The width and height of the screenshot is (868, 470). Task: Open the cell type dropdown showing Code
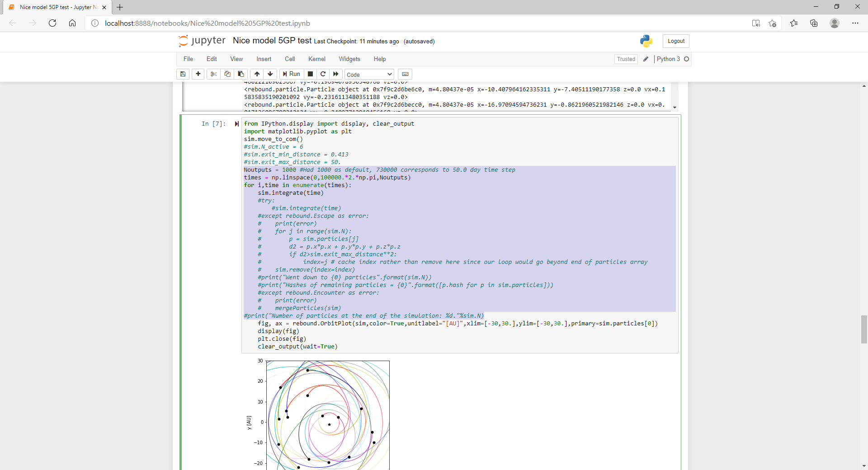pyautogui.click(x=368, y=74)
